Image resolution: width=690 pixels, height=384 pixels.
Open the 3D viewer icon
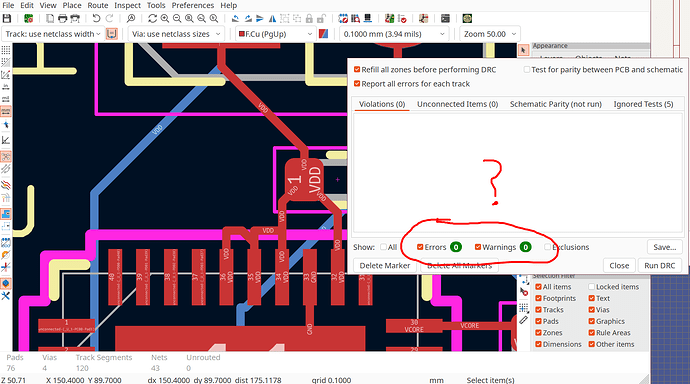467,18
